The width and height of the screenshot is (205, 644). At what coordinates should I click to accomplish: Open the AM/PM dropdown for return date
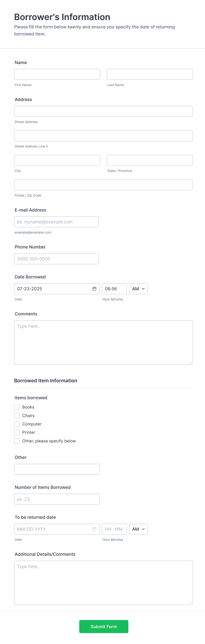(x=138, y=529)
